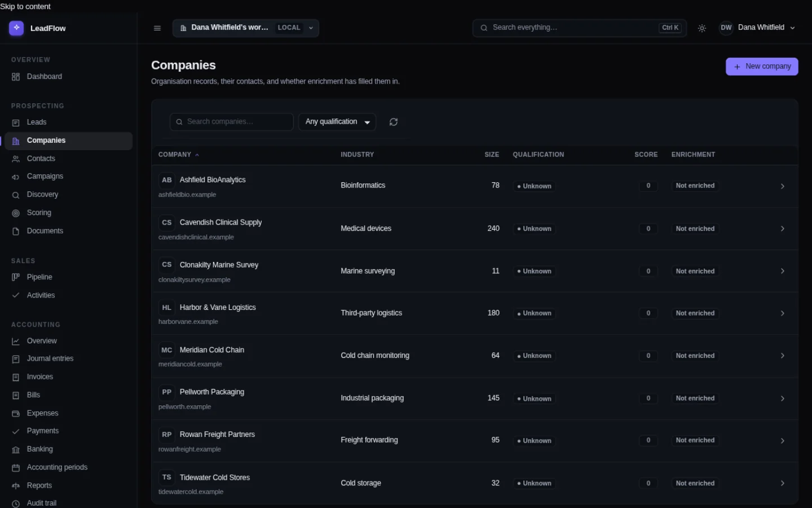Image resolution: width=812 pixels, height=508 pixels.
Task: Click the Activities checkmark icon
Action: [x=16, y=295]
